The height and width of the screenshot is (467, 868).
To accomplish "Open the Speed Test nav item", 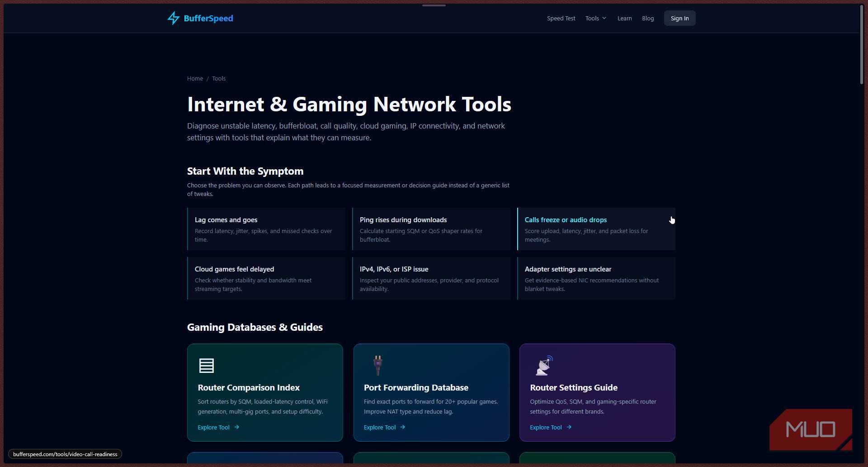I will pos(561,18).
